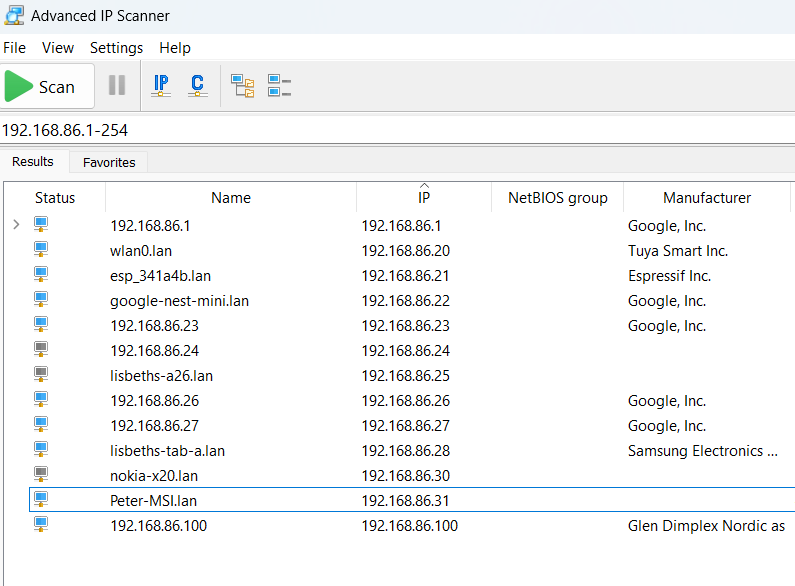Click the Advanced IP Scanner title icon

[14, 15]
